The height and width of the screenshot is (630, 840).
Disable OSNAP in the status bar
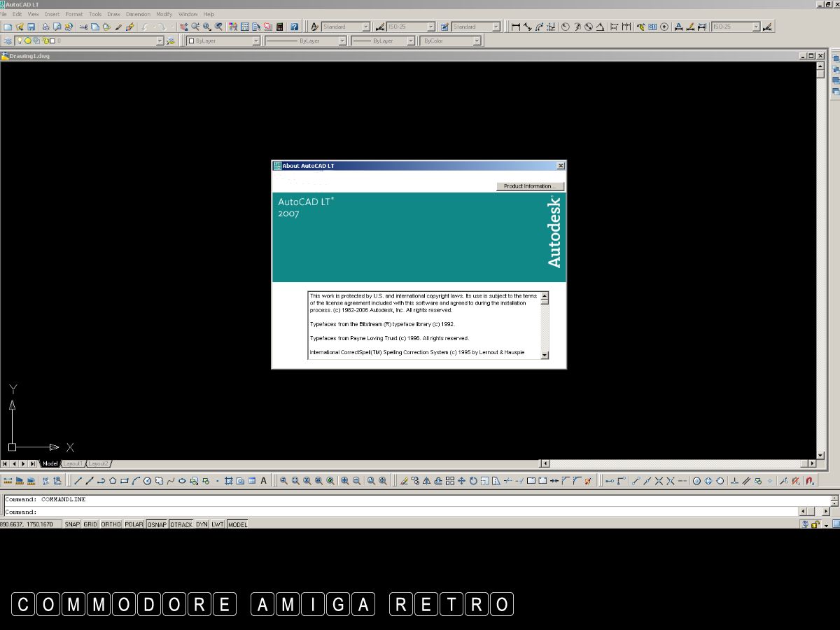click(157, 524)
